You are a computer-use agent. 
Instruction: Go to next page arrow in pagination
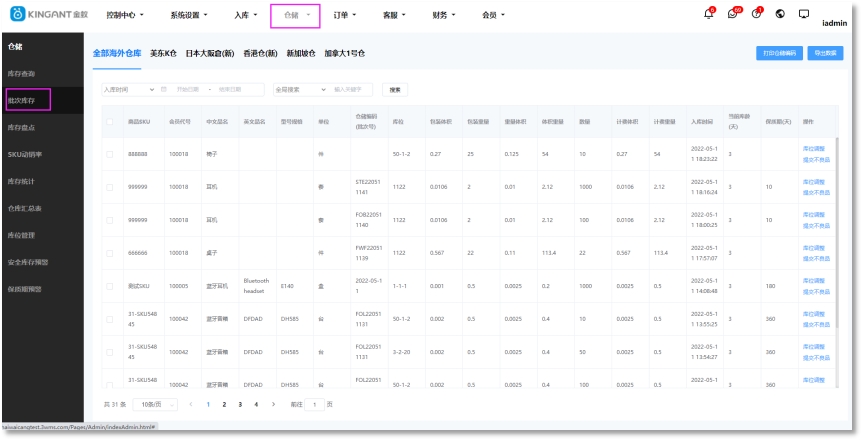tap(272, 404)
